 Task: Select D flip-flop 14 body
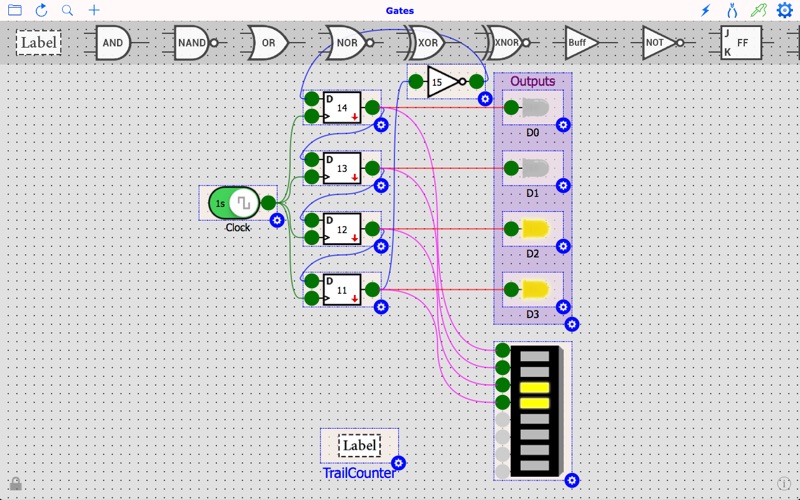pos(342,108)
